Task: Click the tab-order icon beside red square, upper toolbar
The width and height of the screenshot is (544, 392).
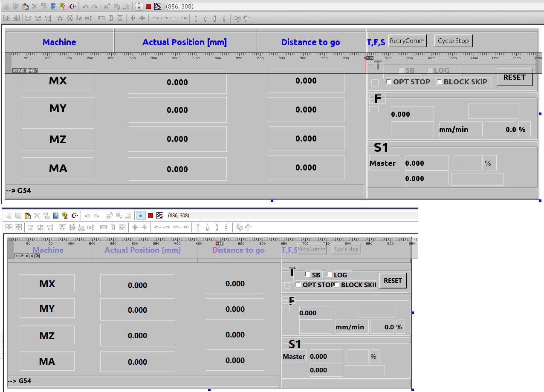Action: click(x=158, y=6)
